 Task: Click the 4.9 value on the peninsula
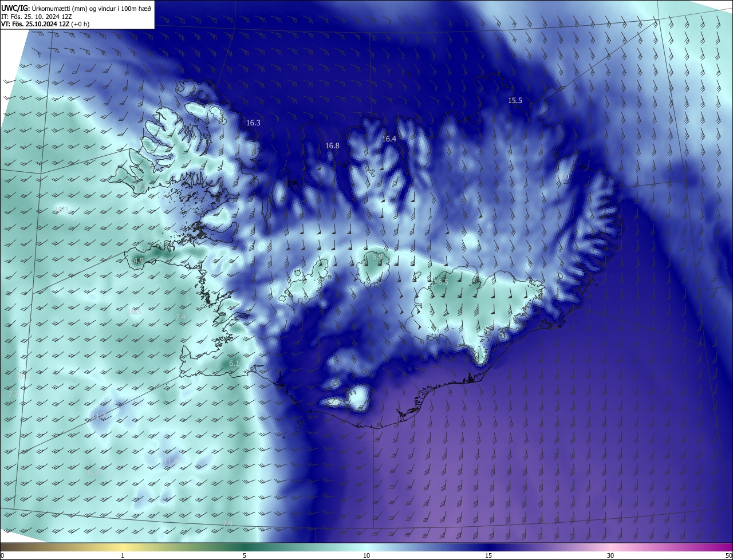138,261
